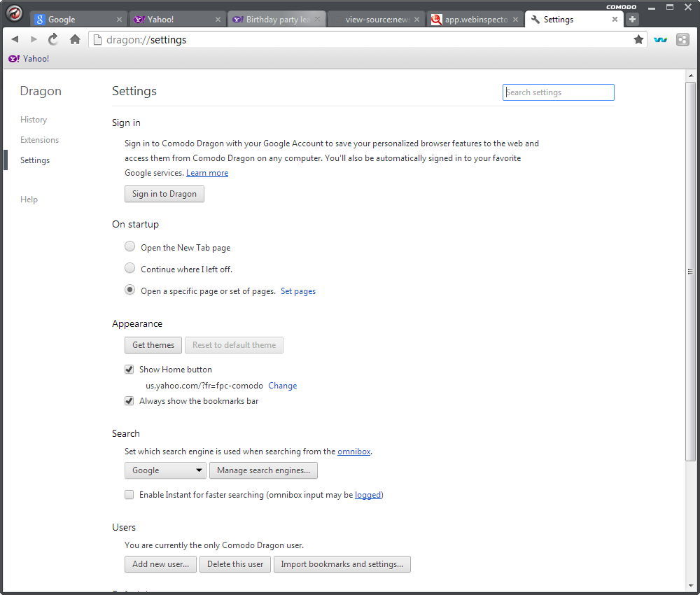Click the back navigation arrow
This screenshot has width=700, height=595.
[15, 39]
